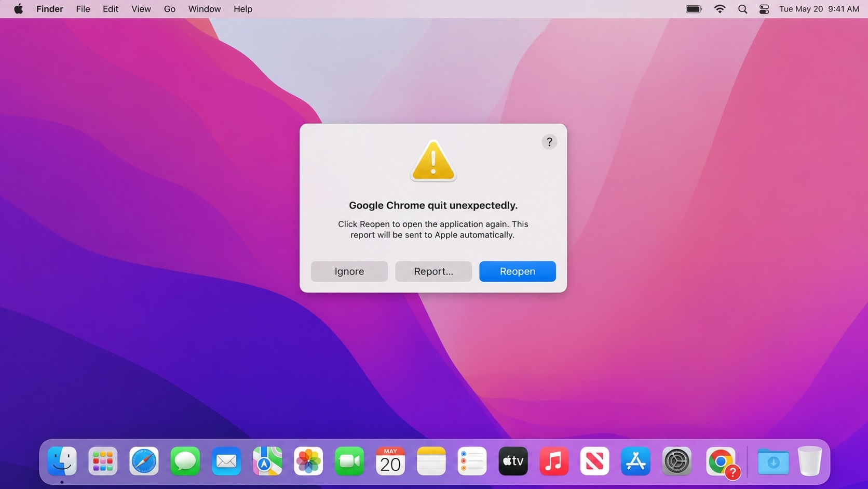
Task: Open Calendar showing May 20
Action: (390, 461)
